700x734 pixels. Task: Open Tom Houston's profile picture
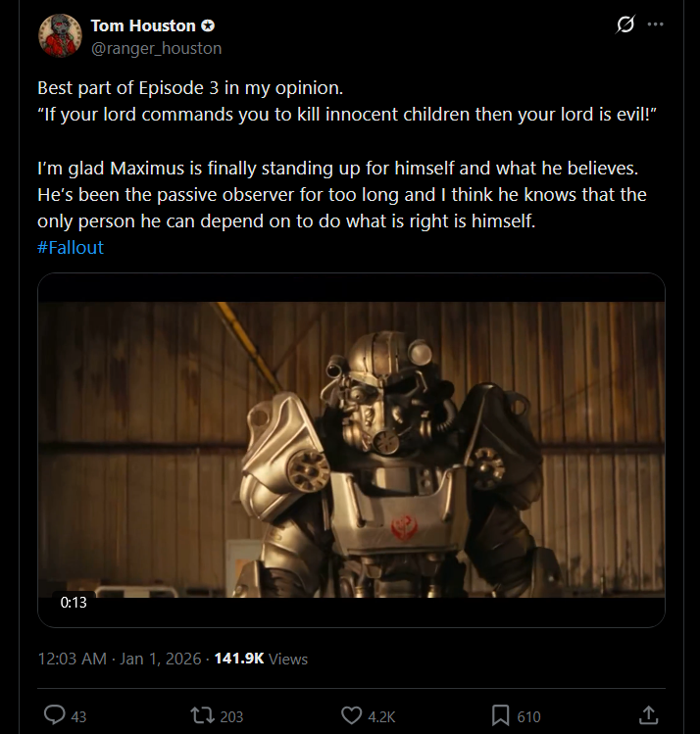(59, 35)
